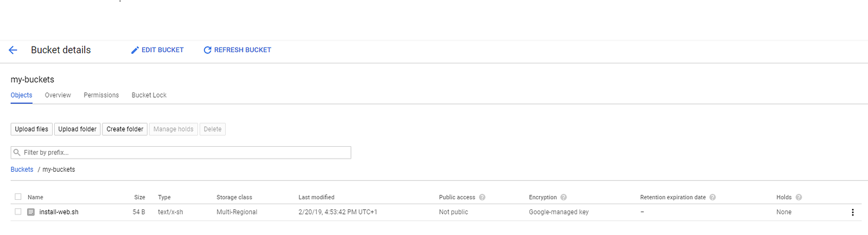Open the install-web.sh row overflow menu
The width and height of the screenshot is (868, 235).
coord(852,212)
